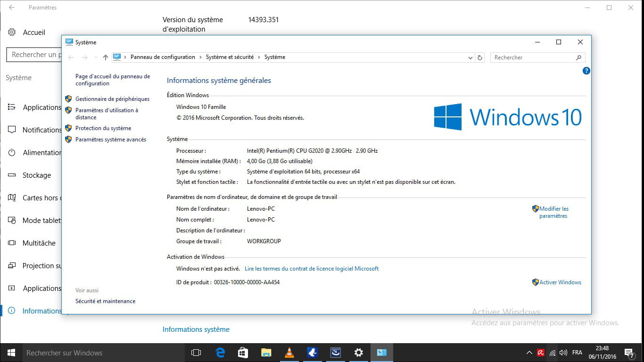
Task: Open the volume speaker tray icon
Action: click(563, 353)
